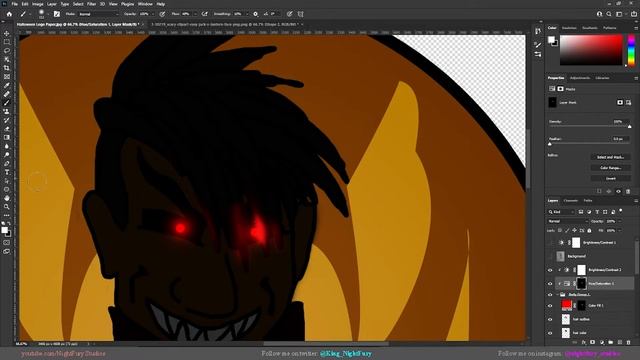Screen dimensions: 640x360
Task: Select the Crop tool
Action: 7,68
